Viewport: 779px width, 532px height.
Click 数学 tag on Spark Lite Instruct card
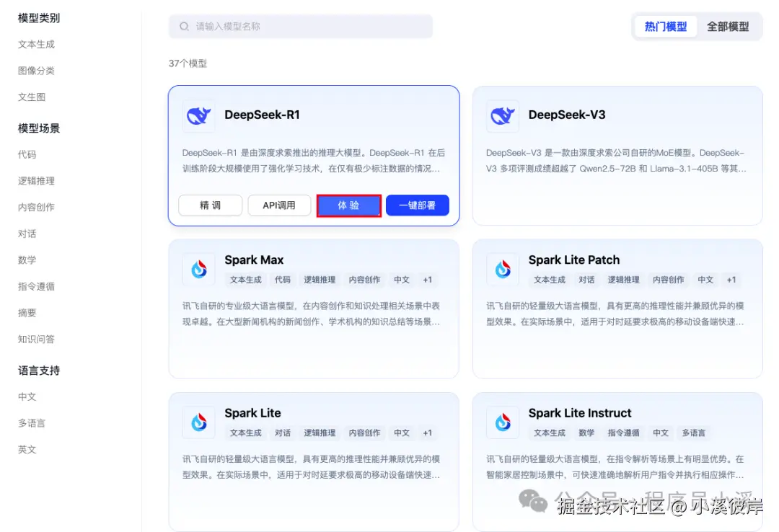tap(586, 433)
